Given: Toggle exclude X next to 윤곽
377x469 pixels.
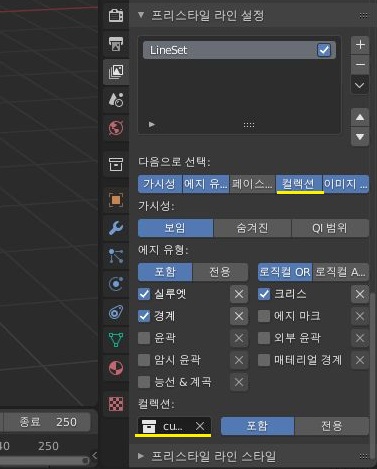Looking at the screenshot, I should (x=239, y=338).
